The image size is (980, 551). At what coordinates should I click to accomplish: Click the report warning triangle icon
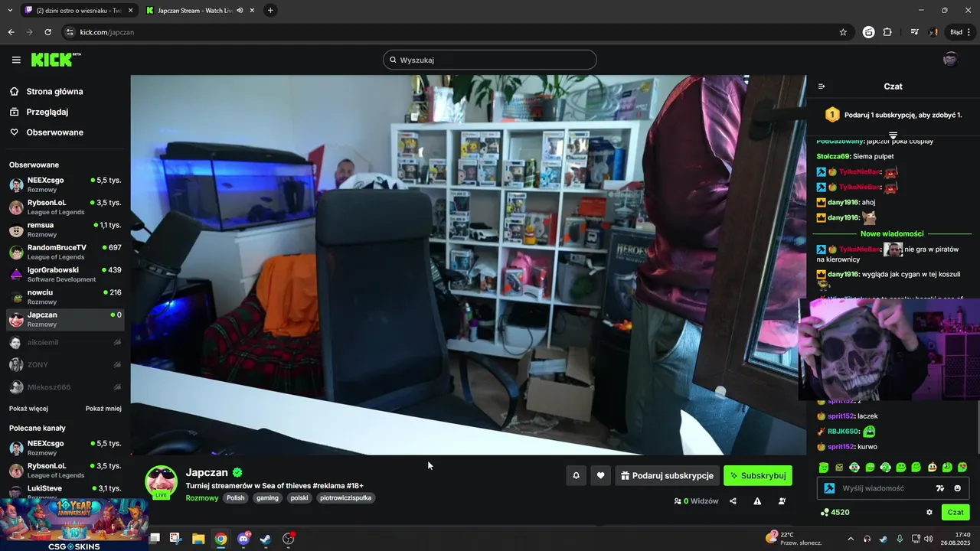click(x=757, y=501)
